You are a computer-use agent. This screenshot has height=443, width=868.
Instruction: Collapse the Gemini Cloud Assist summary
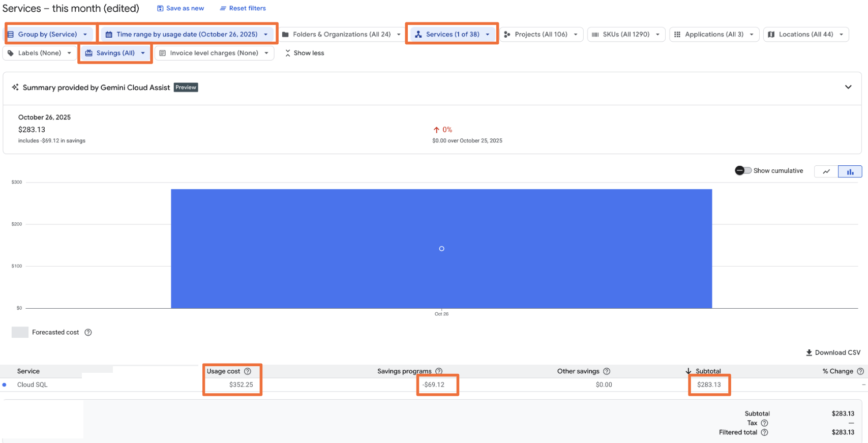click(848, 87)
